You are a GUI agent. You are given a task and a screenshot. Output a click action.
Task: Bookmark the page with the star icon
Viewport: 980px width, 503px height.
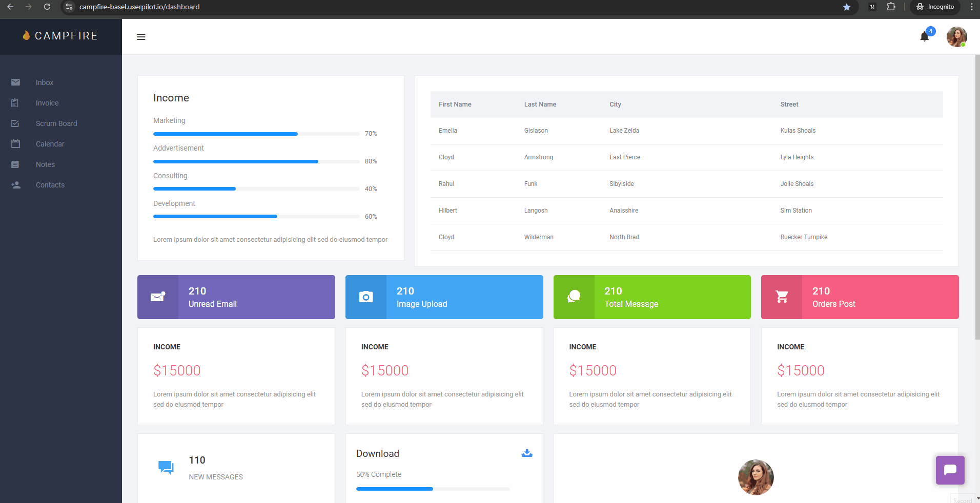click(847, 7)
